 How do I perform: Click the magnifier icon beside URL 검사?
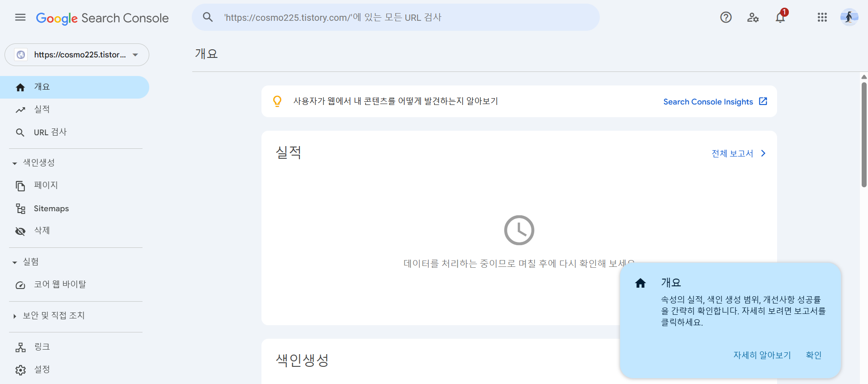(20, 133)
